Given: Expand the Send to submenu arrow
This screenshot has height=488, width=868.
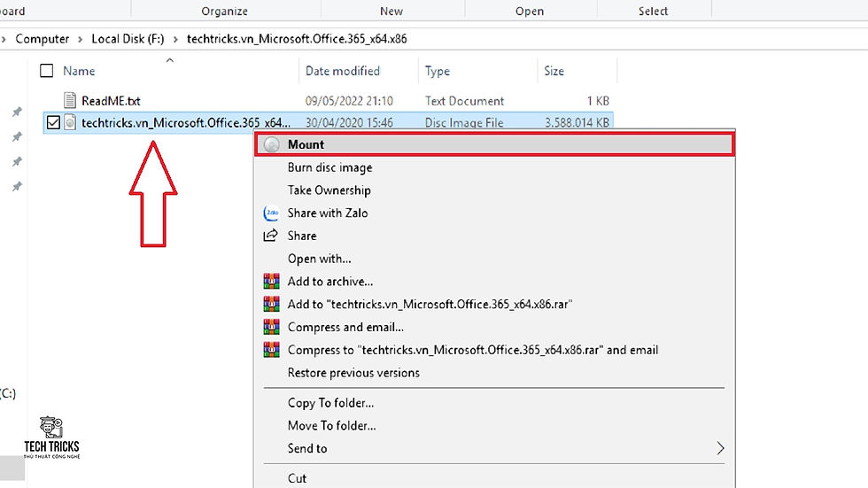Looking at the screenshot, I should 720,448.
